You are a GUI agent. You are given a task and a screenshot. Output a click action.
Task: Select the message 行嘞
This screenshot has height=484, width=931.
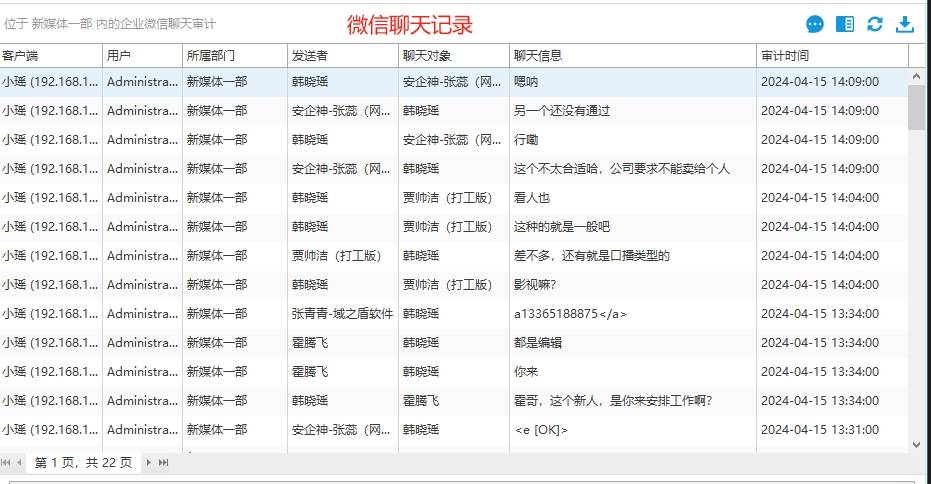(x=525, y=140)
